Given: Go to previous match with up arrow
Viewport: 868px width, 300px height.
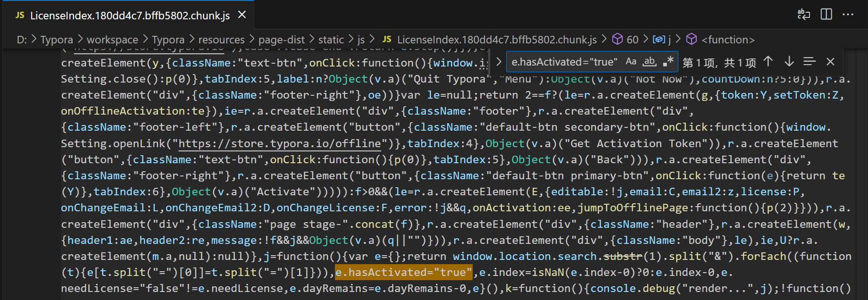Looking at the screenshot, I should (x=768, y=61).
